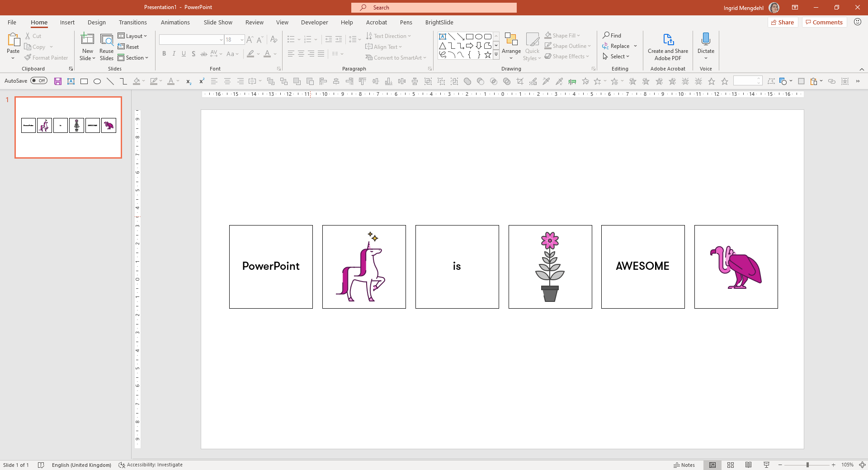This screenshot has height=470, width=868.
Task: Toggle the Notes pane
Action: pos(684,465)
